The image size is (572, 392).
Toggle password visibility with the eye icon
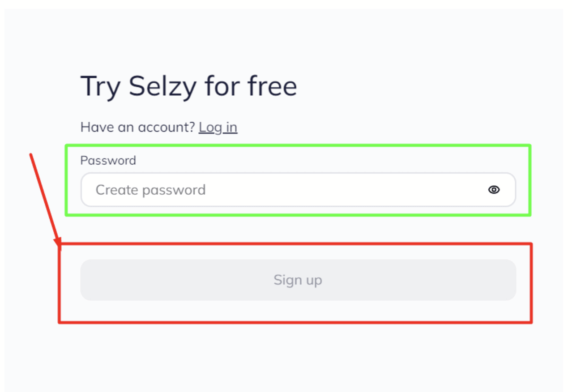494,190
